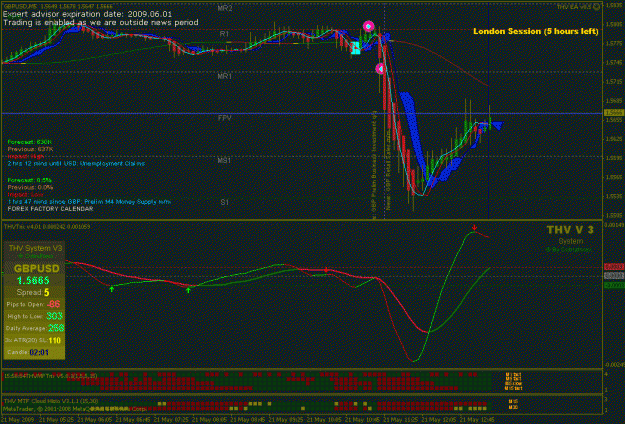Click the MR2 pivot level label
625x424 pixels.
(225, 8)
